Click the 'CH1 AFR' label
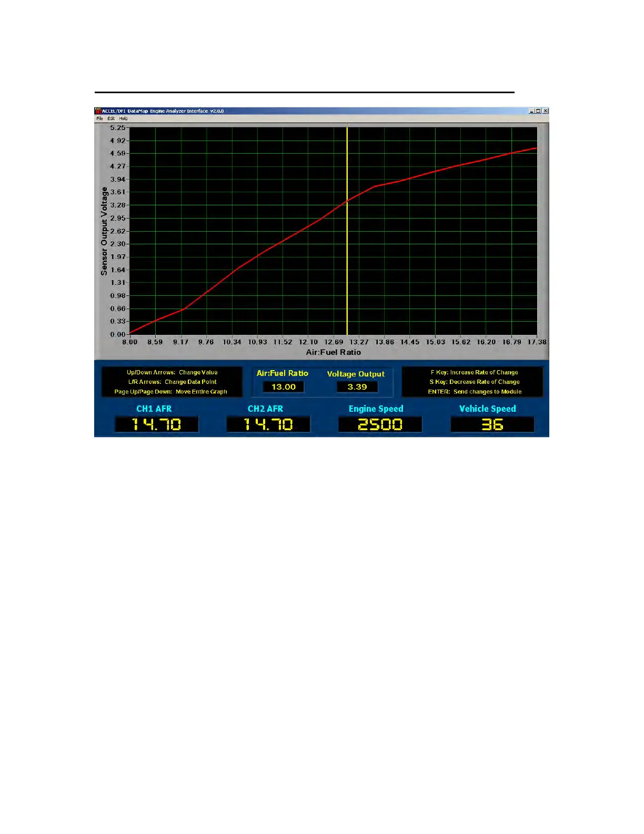Image resolution: width=644 pixels, height=834 pixels. coord(154,409)
